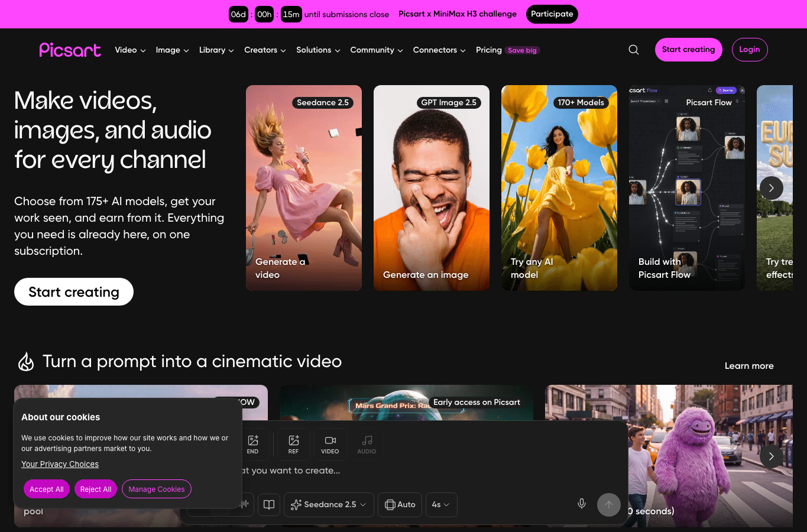Open Your Privacy Choices link
Viewport: 807px width, 532px height.
[x=60, y=465]
